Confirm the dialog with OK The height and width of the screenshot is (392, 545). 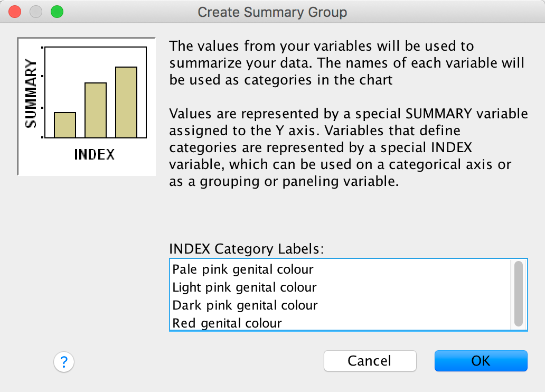[x=481, y=361]
